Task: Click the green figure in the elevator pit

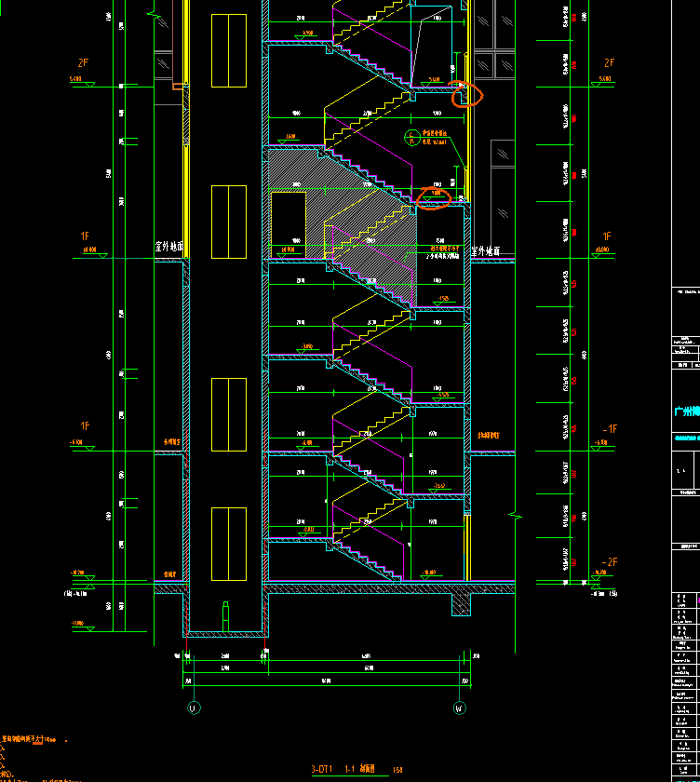Action: 225,617
